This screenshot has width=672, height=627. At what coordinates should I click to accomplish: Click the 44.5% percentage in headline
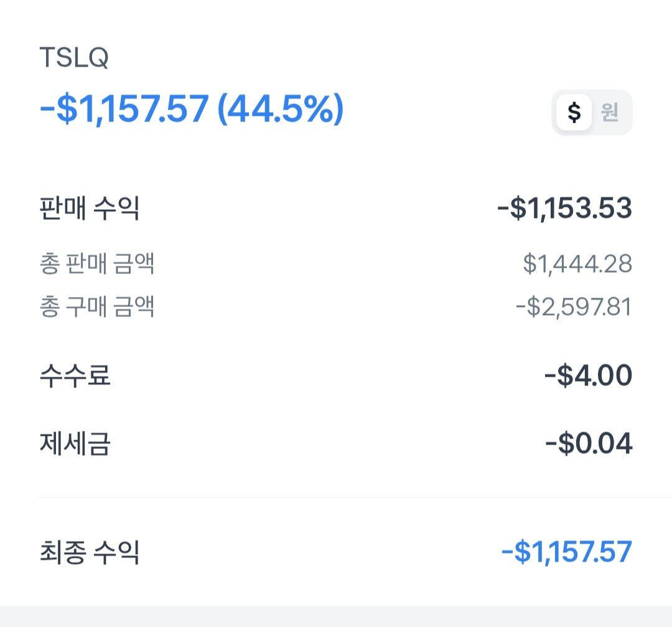[x=280, y=109]
